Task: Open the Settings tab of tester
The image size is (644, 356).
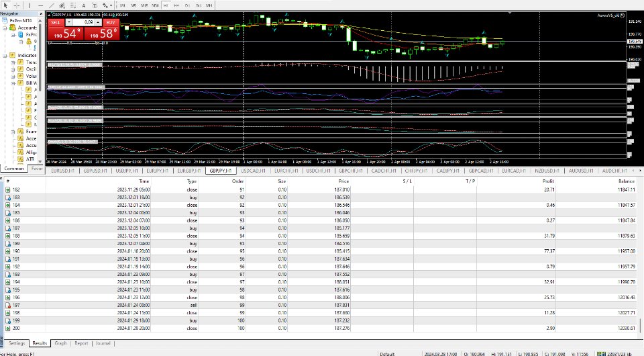Action: 17,343
